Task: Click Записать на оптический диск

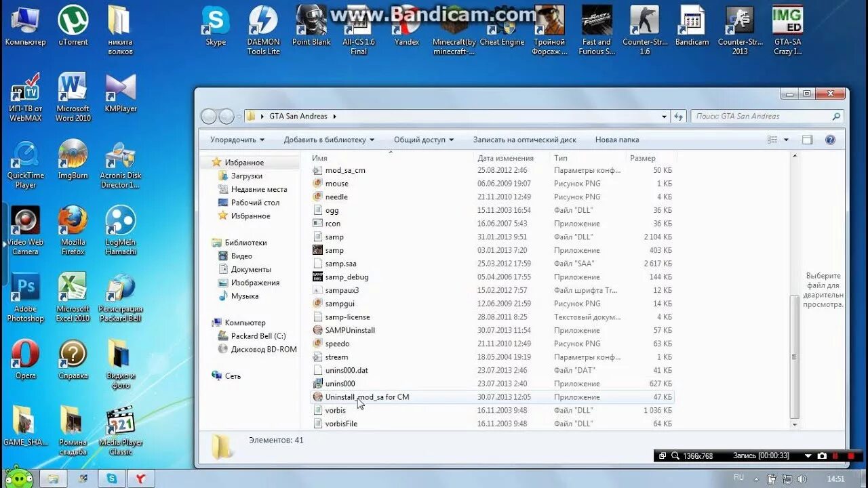Action: click(x=525, y=140)
